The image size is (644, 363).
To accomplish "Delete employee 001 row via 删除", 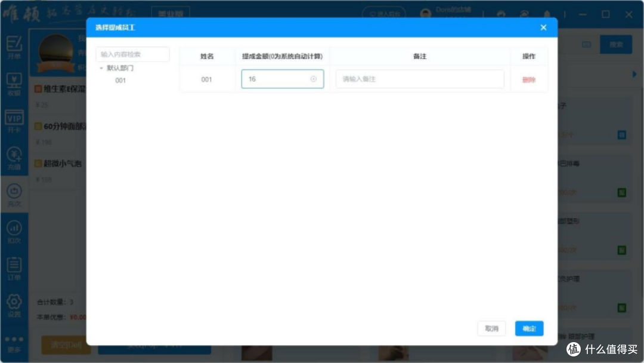I will (x=528, y=80).
